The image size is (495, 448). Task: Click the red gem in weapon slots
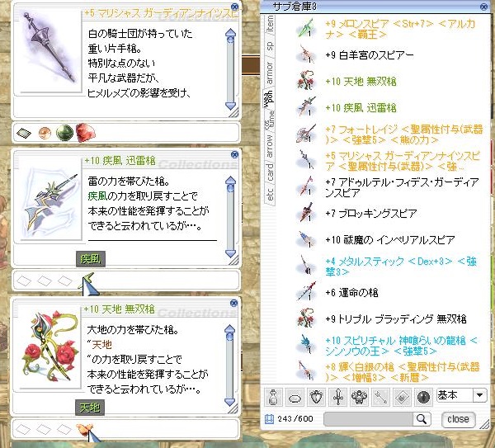coord(85,133)
